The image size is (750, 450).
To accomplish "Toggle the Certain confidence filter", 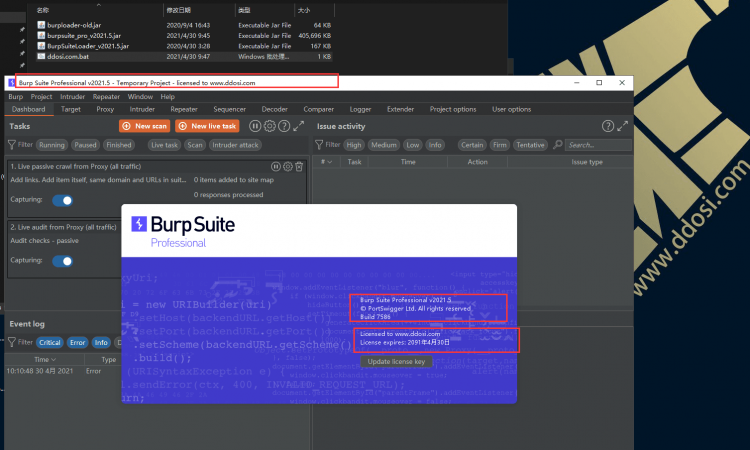I will pyautogui.click(x=472, y=145).
